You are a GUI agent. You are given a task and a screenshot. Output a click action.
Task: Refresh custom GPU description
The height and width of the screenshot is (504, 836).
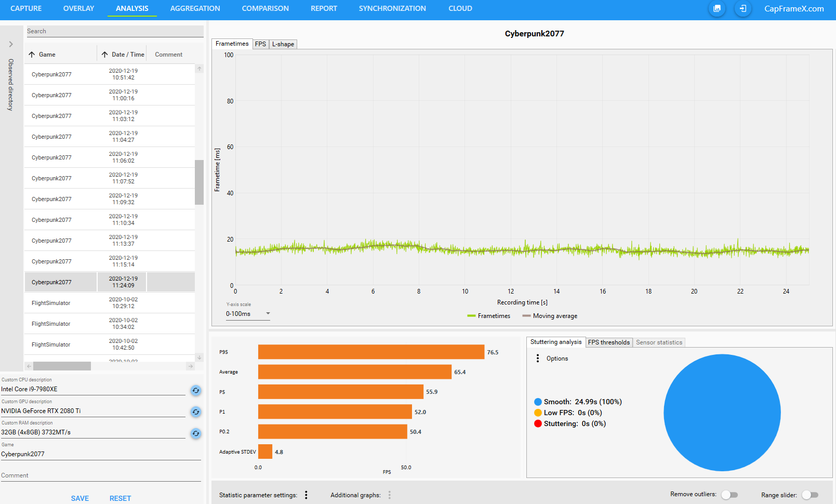pos(196,412)
